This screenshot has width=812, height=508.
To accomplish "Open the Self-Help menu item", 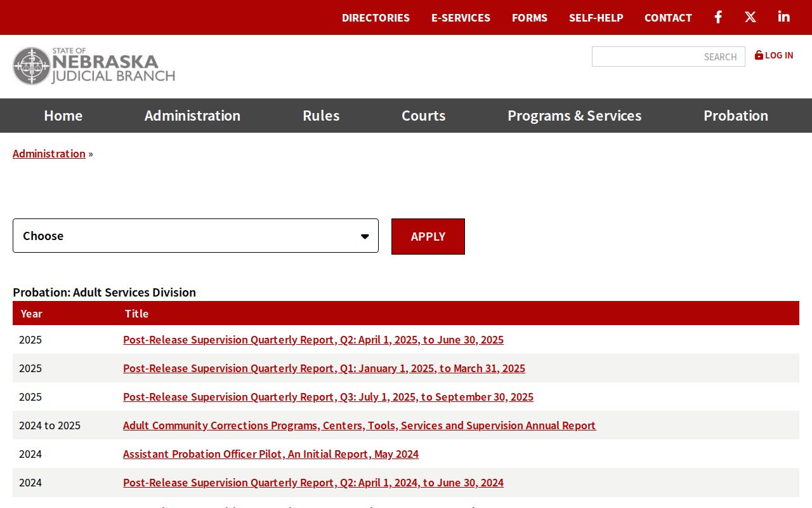I will [x=596, y=18].
